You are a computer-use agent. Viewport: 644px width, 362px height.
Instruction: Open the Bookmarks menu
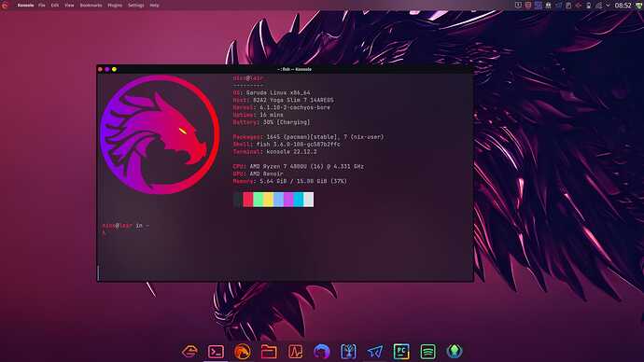pos(91,6)
